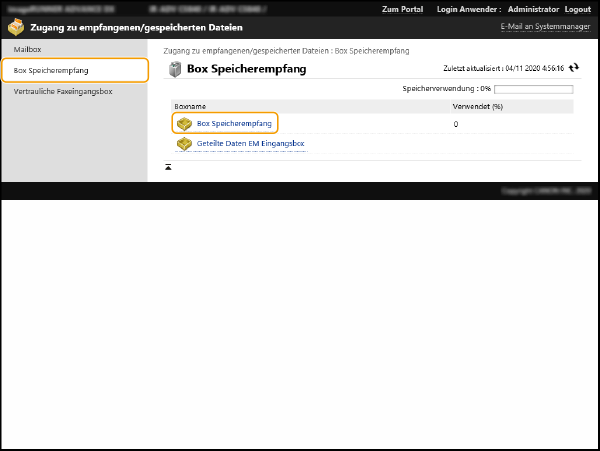Log out via the Logout link

[577, 9]
